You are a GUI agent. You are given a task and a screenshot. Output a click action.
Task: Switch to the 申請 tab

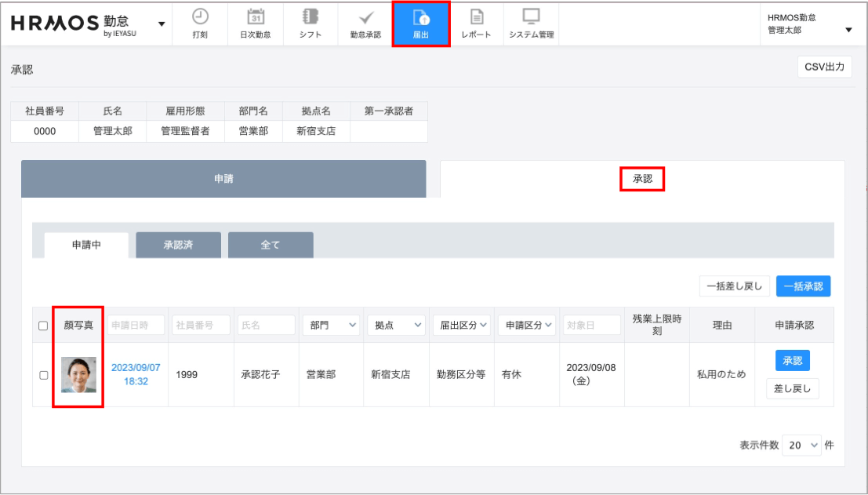[x=223, y=179]
